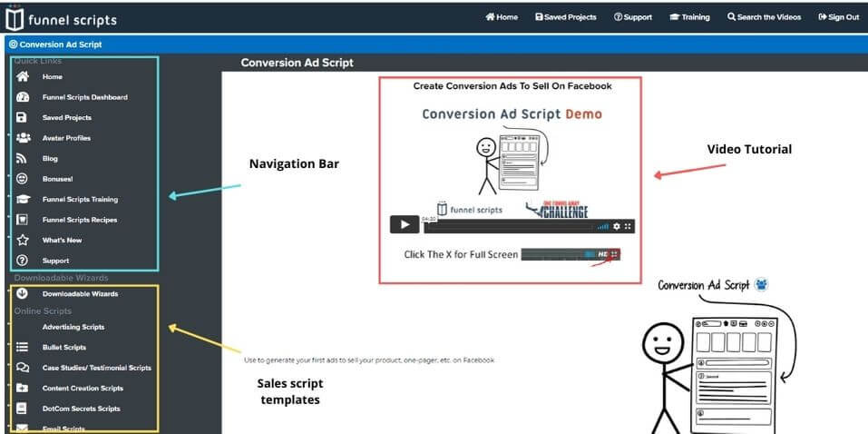Open Home in the top navigation

pyautogui.click(x=502, y=17)
